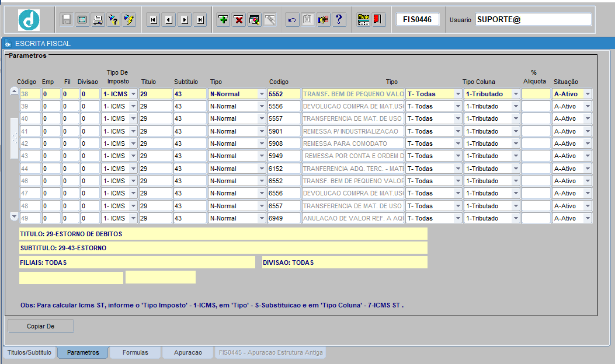Click the Undo arrow icon
The height and width of the screenshot is (364, 615).
[291, 19]
